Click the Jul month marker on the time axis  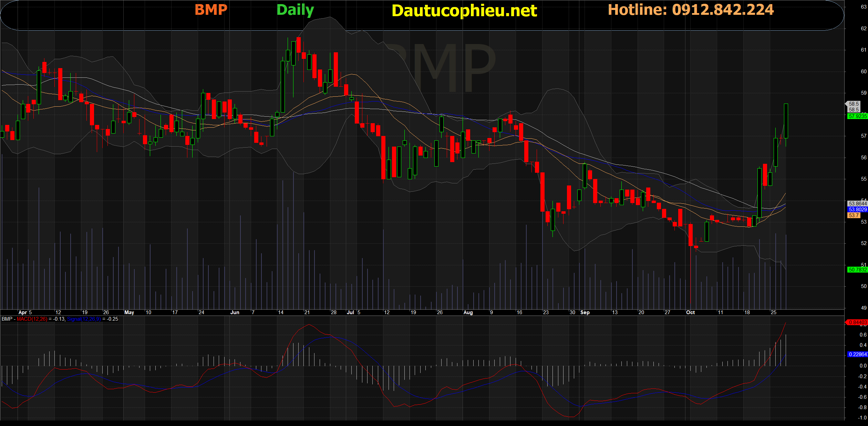coord(350,312)
